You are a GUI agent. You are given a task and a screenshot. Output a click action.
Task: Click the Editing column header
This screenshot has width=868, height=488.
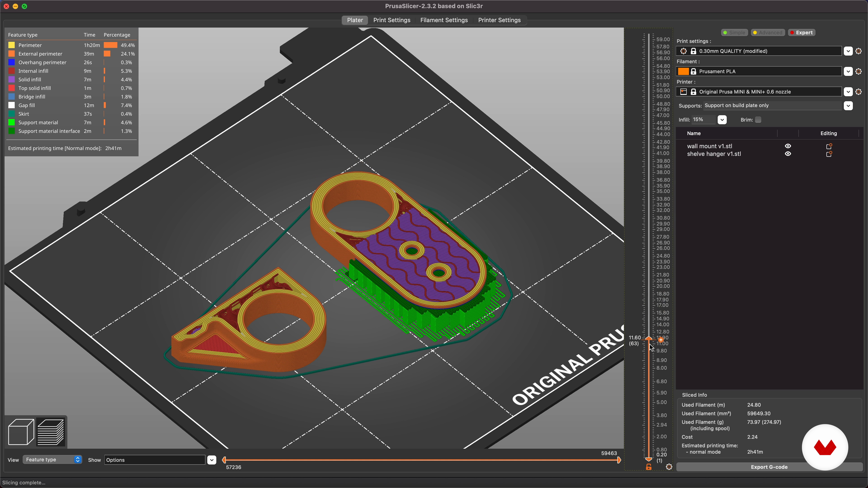pos(828,133)
